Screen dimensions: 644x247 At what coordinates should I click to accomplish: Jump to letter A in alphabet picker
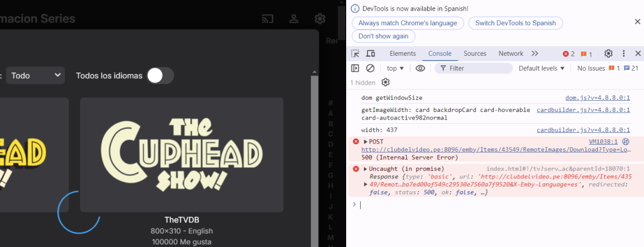[331, 114]
